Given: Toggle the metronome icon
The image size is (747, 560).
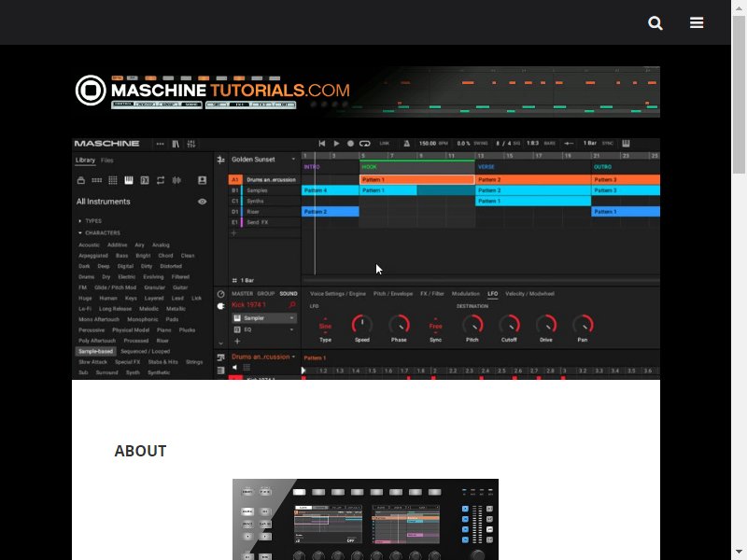Looking at the screenshot, I should pyautogui.click(x=406, y=144).
